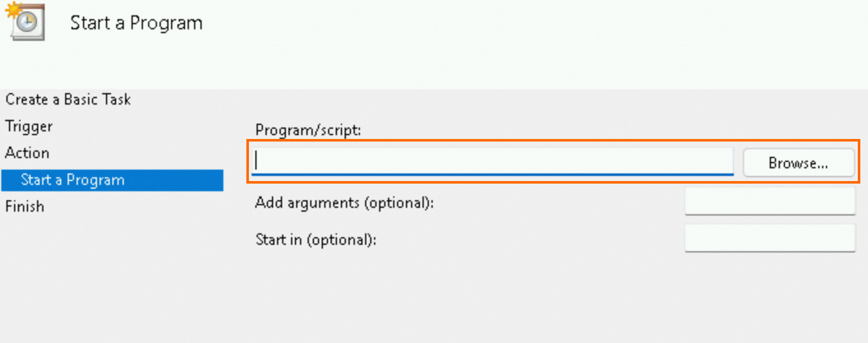Viewport: 868px width, 343px height.
Task: Click the Start in (optional): label
Action: [316, 240]
